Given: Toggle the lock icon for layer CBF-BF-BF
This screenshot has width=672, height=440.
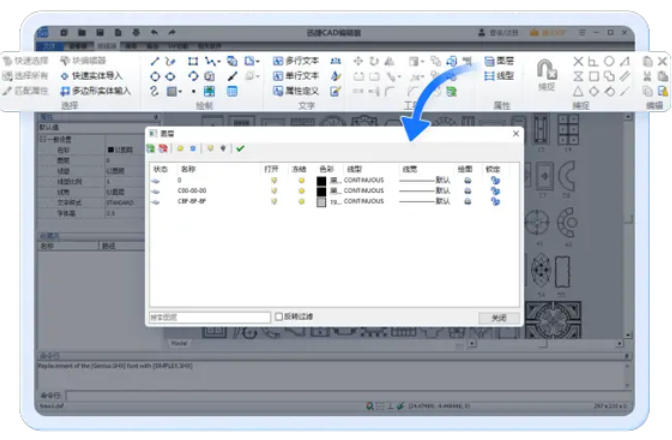Looking at the screenshot, I should (x=495, y=201).
